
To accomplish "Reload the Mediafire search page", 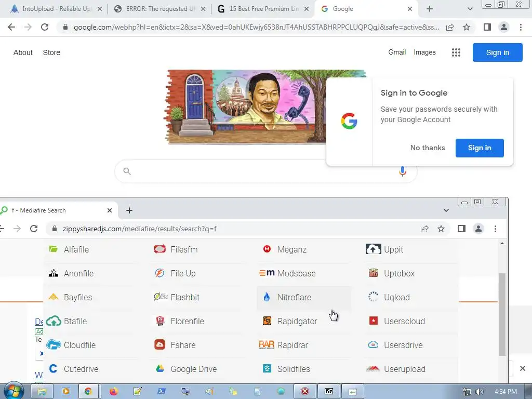I will (34, 229).
